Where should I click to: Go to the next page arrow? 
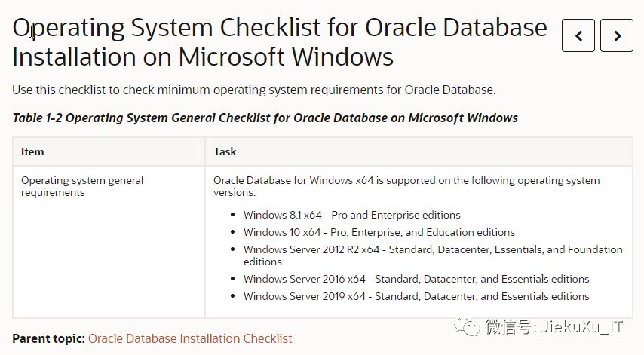click(617, 35)
